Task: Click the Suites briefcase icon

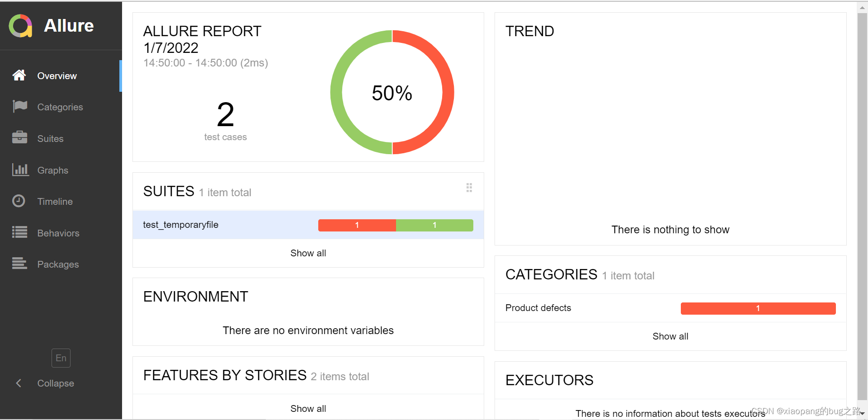Action: click(20, 137)
